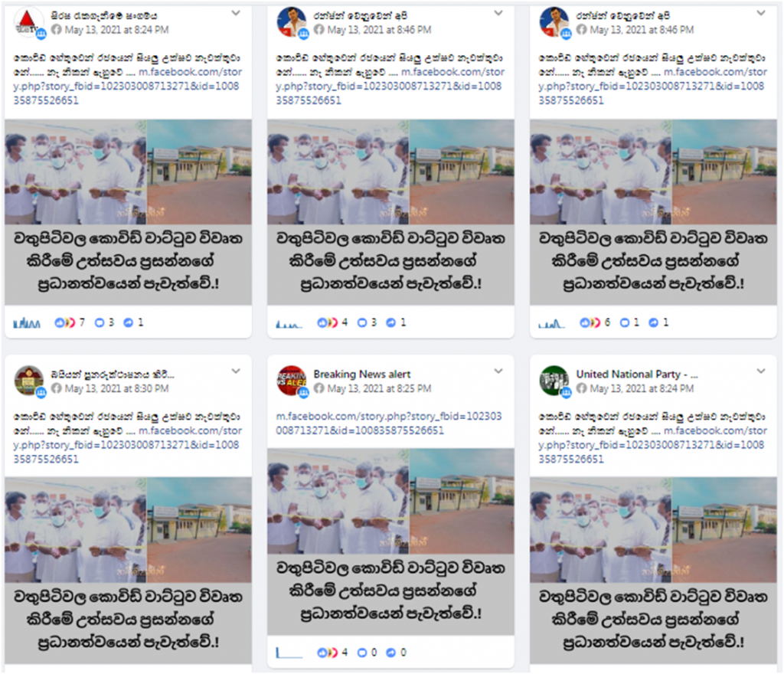
Task: Click reactions icon showing 7 reactions
Action: [64, 322]
